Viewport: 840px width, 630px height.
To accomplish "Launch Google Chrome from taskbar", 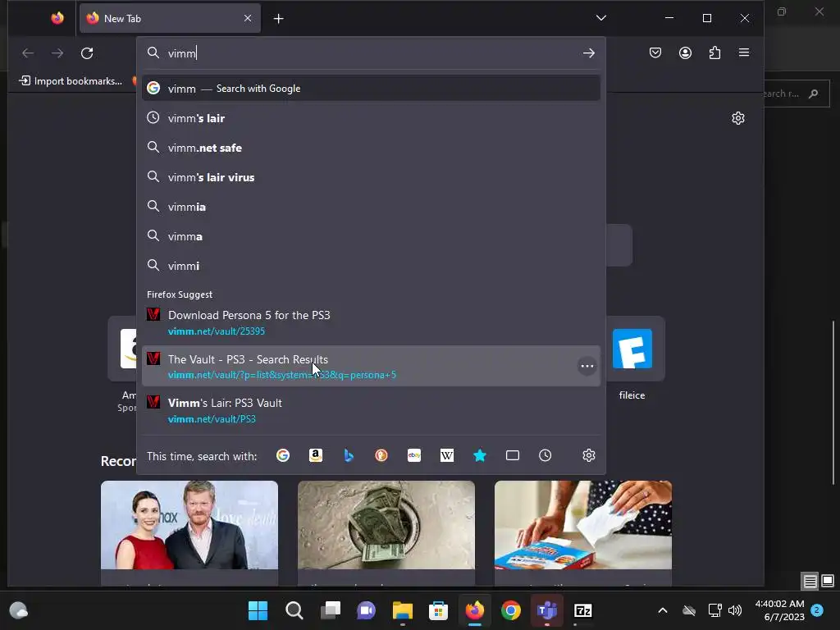I will click(510, 610).
